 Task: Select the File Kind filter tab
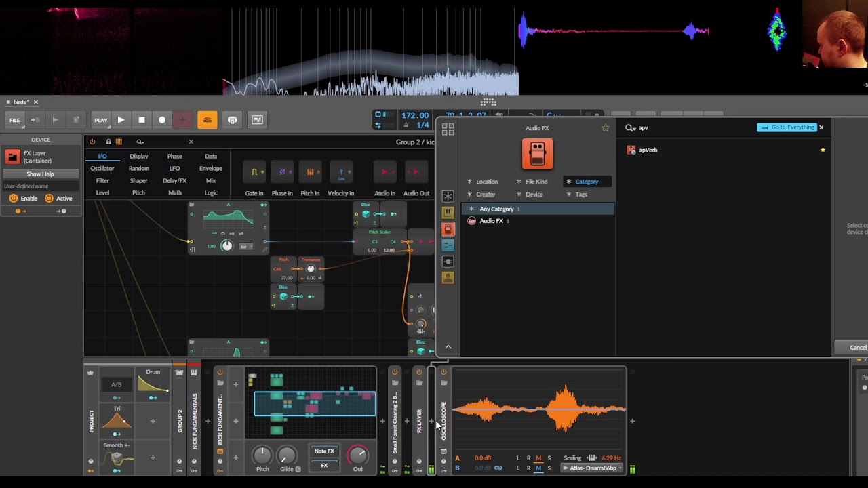coord(536,182)
